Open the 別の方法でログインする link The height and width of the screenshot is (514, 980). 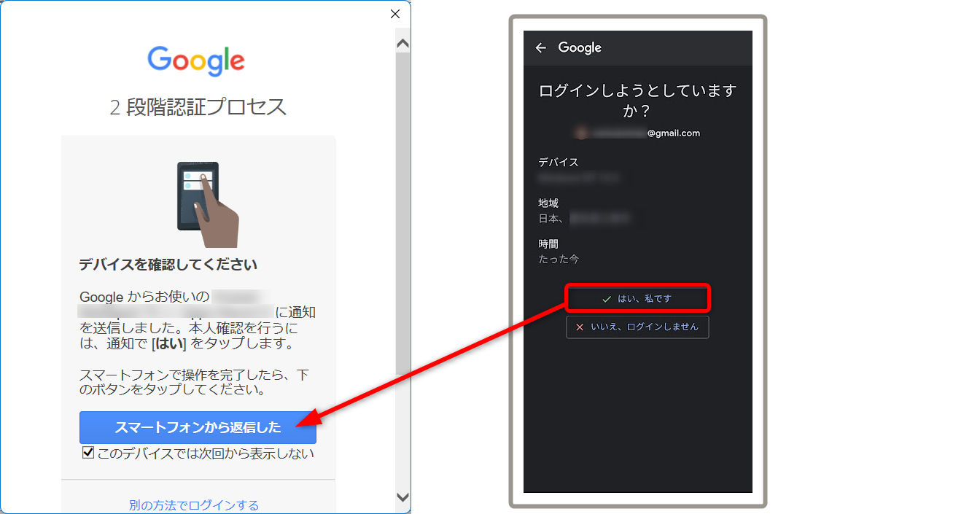tap(194, 505)
